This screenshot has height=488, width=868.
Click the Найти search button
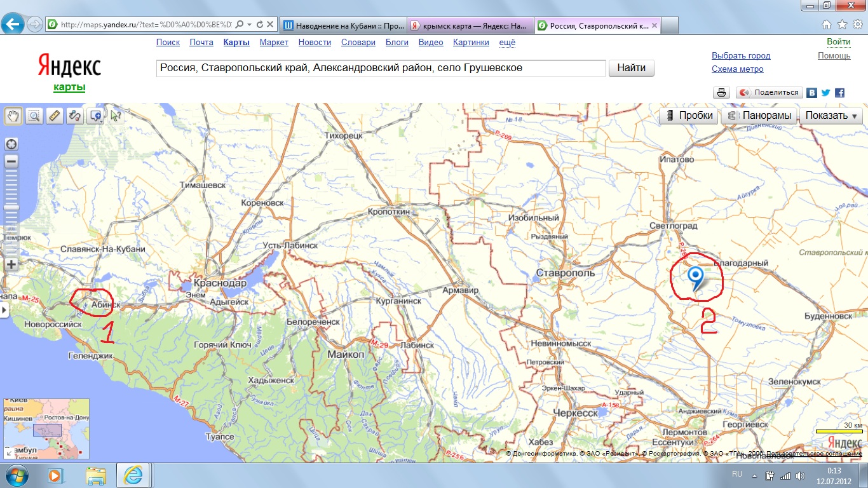coord(631,68)
